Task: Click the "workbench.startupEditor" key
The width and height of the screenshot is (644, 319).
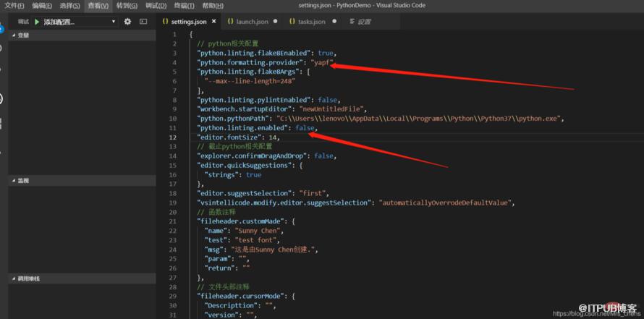Action: [x=245, y=109]
